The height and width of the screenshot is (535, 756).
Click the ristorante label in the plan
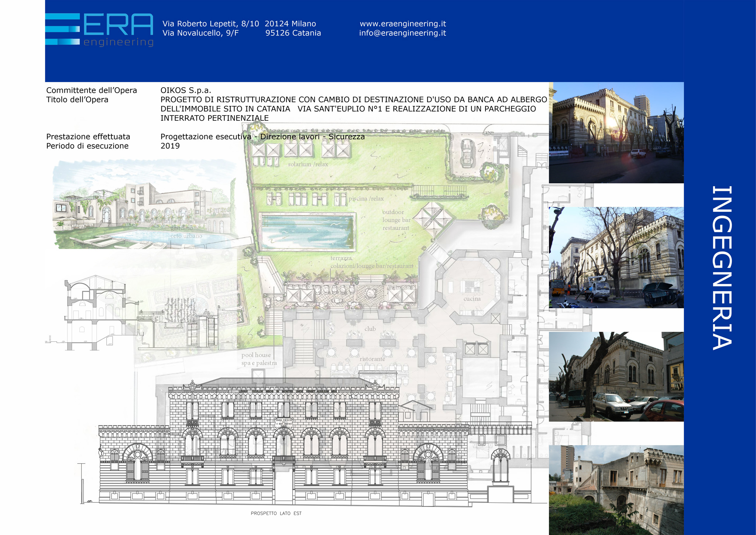[372, 359]
